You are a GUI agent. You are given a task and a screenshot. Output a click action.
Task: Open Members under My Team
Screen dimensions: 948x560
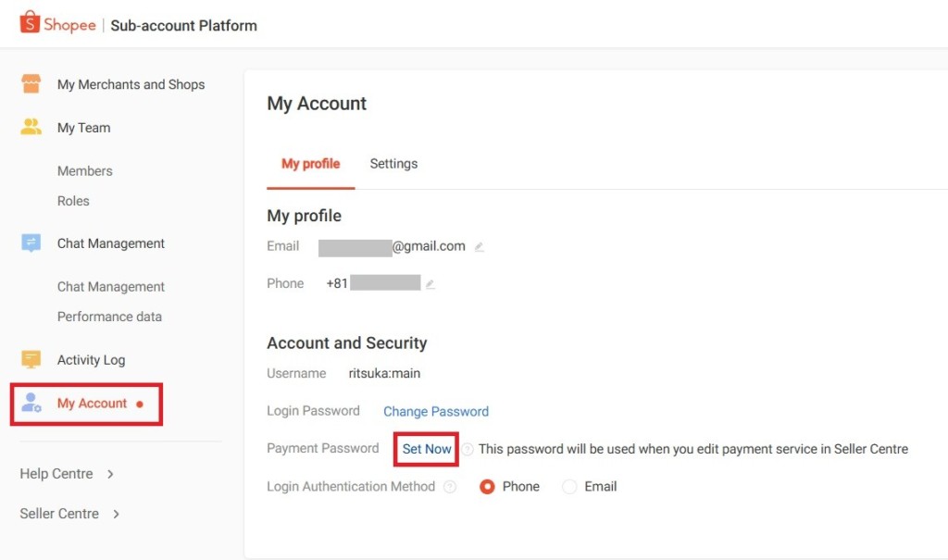tap(84, 171)
